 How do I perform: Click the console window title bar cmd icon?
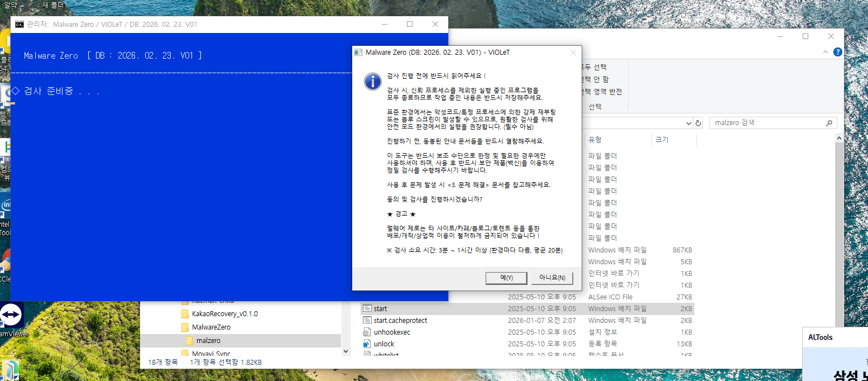[20, 24]
